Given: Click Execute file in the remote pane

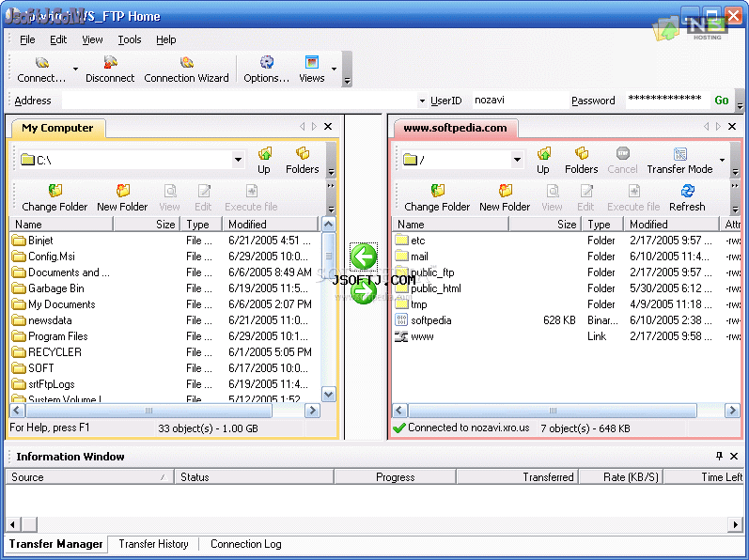Looking at the screenshot, I should 634,198.
